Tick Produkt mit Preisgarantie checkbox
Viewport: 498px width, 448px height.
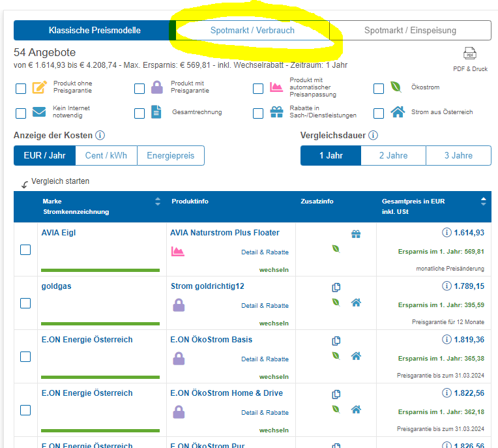tap(139, 89)
